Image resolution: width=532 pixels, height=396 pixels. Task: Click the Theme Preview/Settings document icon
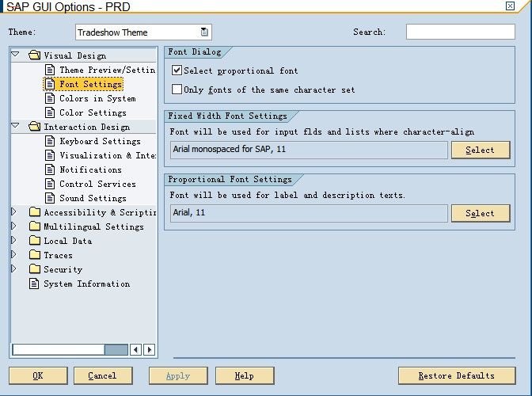tap(50, 70)
